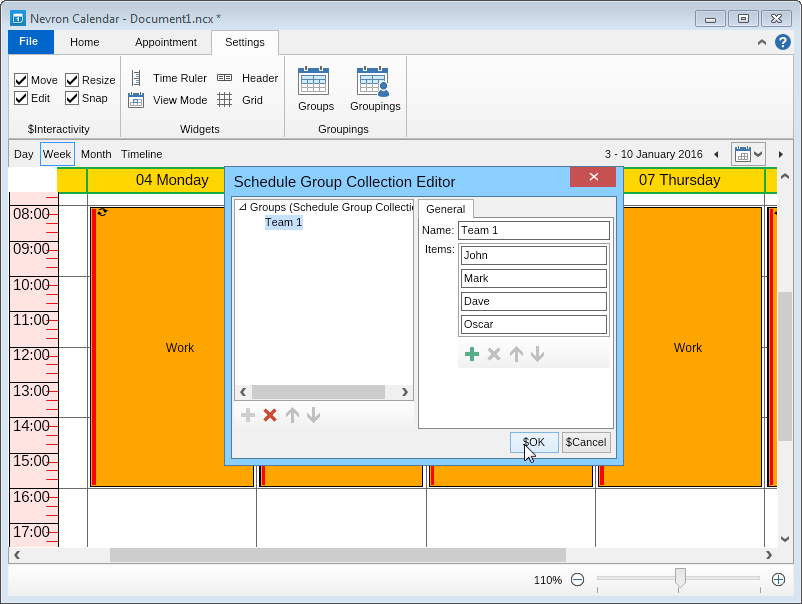
Task: Click the Header widget icon
Action: [x=224, y=78]
